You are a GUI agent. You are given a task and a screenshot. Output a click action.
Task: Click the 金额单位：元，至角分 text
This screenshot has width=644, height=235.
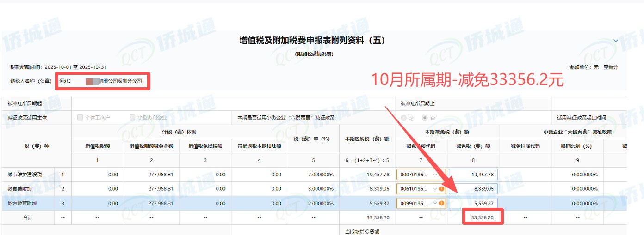[594, 67]
